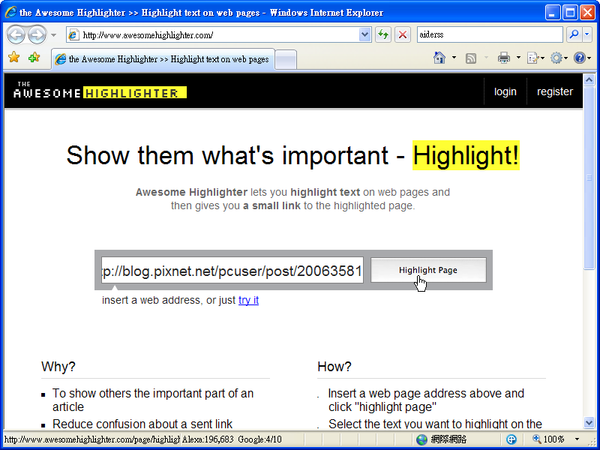Click the browser Back arrow button

[16, 35]
